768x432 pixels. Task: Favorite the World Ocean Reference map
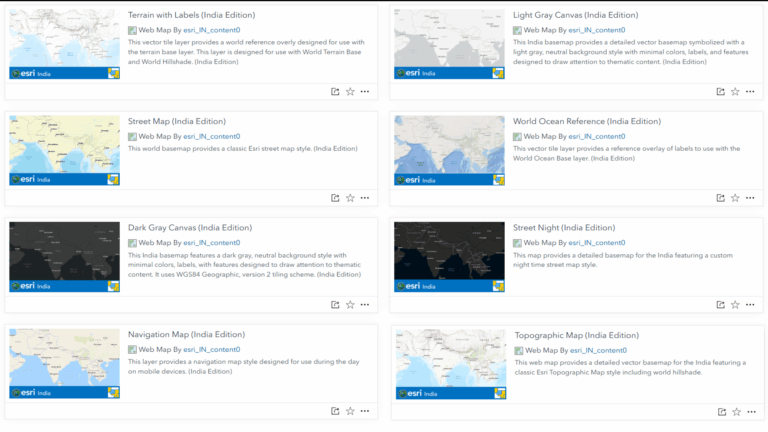click(x=735, y=198)
